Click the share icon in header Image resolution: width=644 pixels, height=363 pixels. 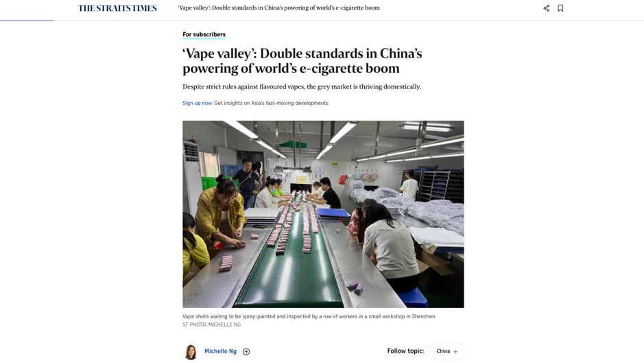click(x=546, y=8)
